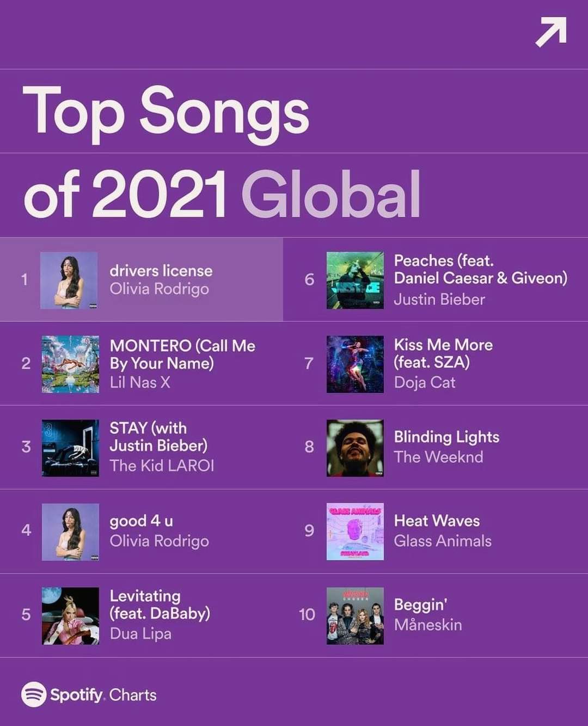Open the MONTERO album artwork
This screenshot has height=726, width=588.
pos(70,364)
